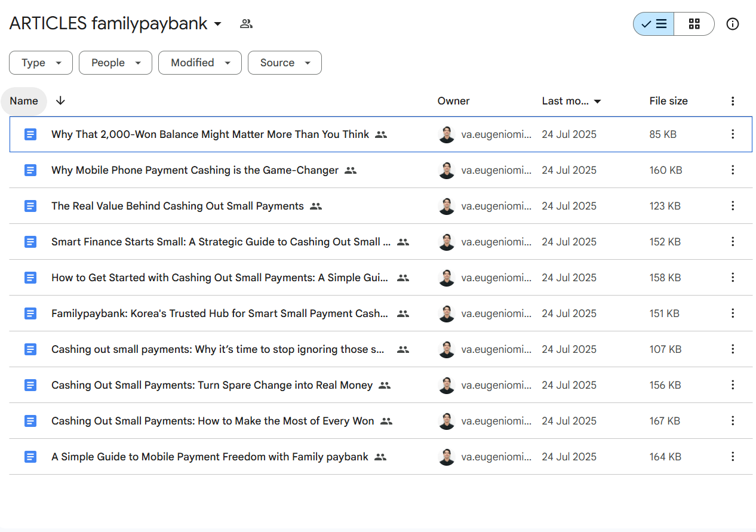The width and height of the screenshot is (756, 532).
Task: Open 'A Simple Guide to Mobile Payment Freedom' document
Action: [x=210, y=457]
